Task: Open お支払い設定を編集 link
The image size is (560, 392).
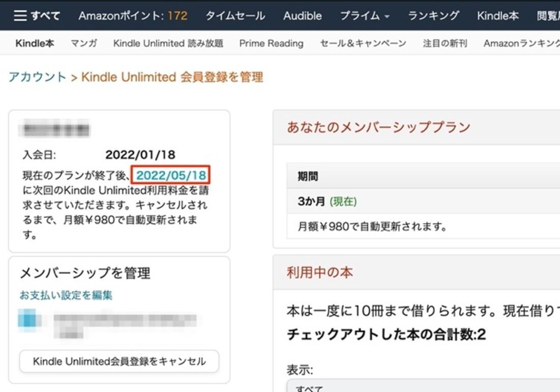Action: pyautogui.click(x=66, y=295)
